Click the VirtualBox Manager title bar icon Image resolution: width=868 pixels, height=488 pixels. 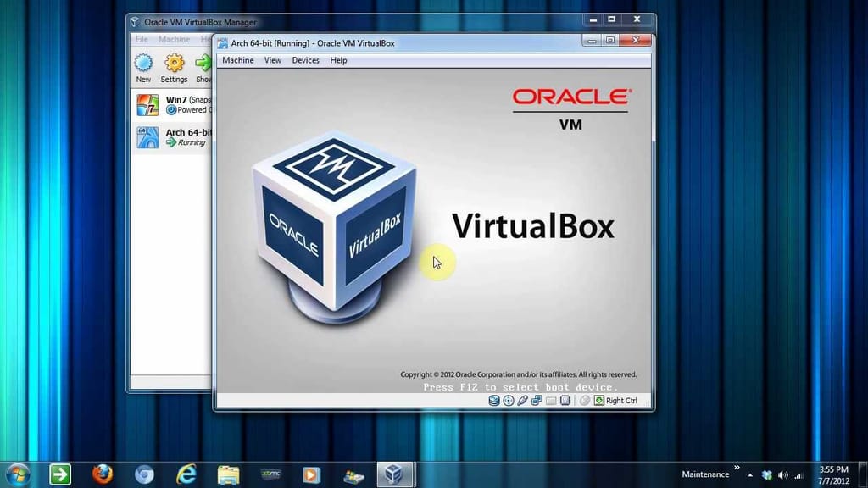[x=135, y=22]
